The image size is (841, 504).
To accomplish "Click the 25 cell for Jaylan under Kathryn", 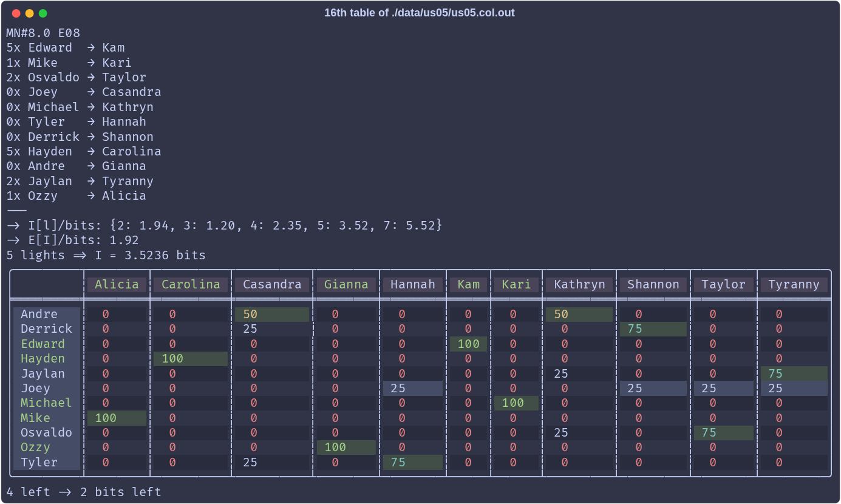I will [x=579, y=373].
